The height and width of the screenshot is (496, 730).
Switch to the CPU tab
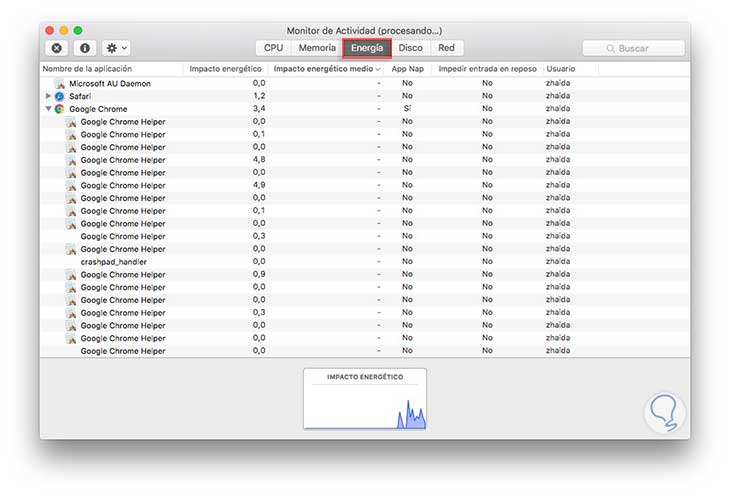[x=273, y=48]
